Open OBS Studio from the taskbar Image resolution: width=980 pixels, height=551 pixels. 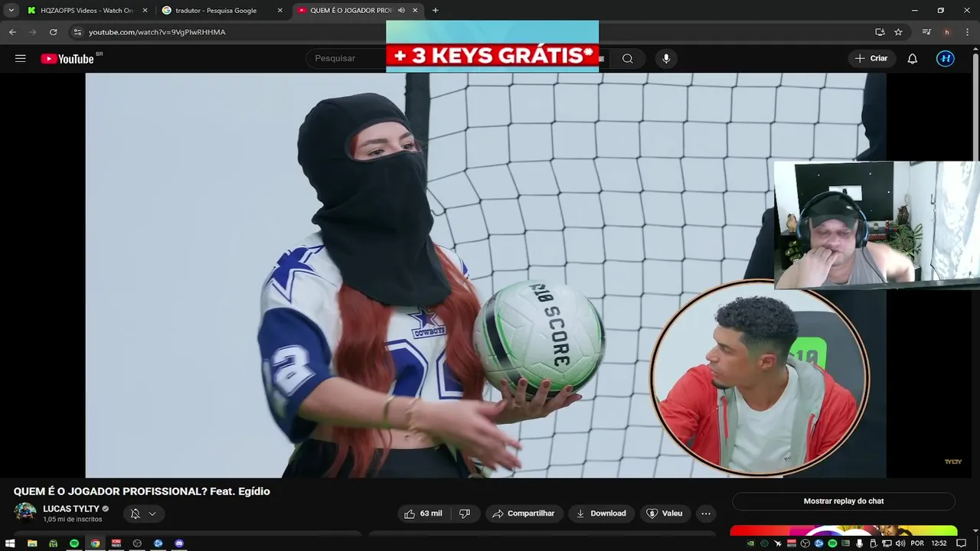tap(137, 543)
